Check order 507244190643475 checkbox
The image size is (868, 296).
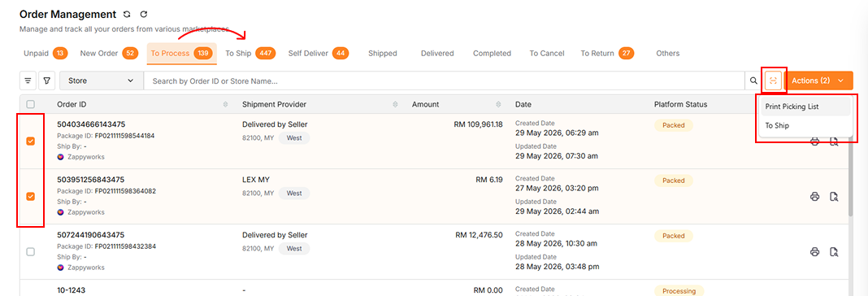click(30, 251)
